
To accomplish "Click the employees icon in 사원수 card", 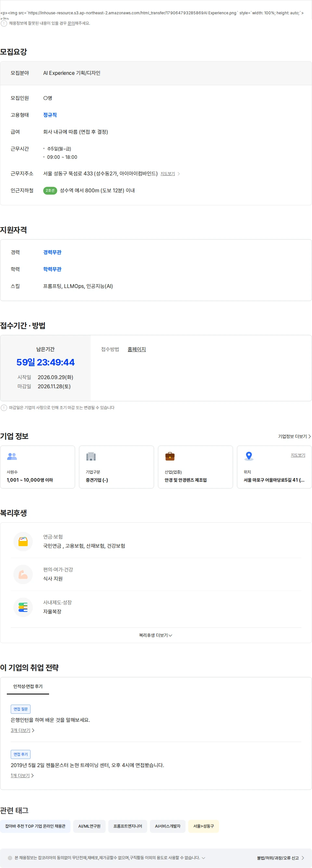I will tap(12, 456).
